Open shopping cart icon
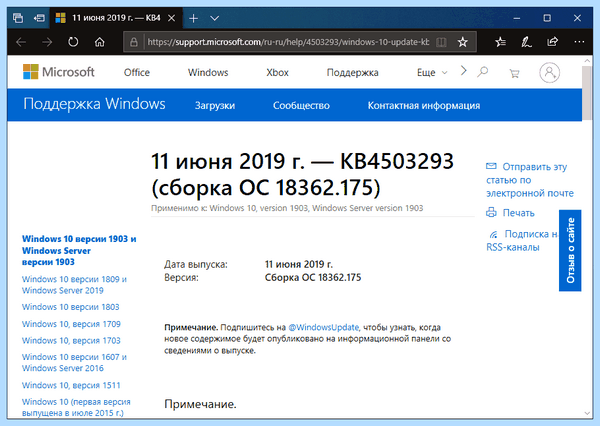 pos(514,73)
